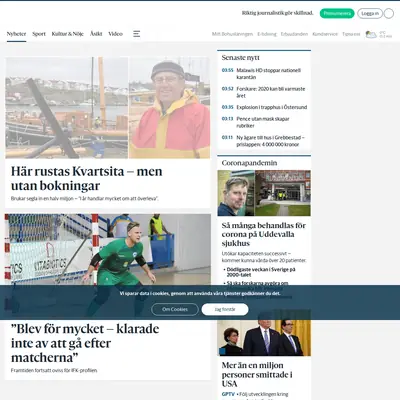Open the Erbjudanden link

[x=294, y=34]
